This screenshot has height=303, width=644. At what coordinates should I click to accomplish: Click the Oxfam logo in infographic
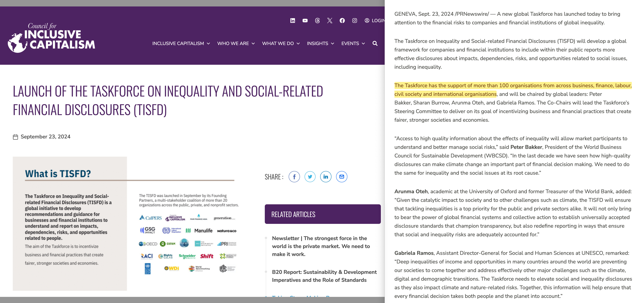click(167, 244)
